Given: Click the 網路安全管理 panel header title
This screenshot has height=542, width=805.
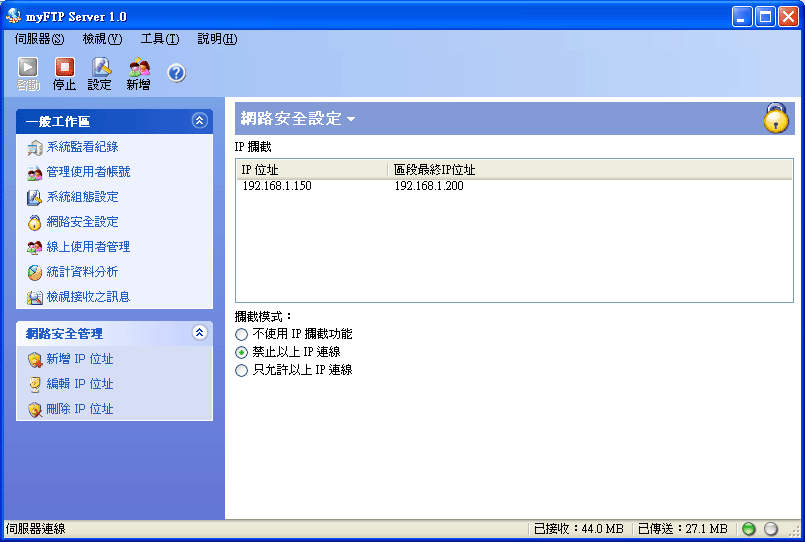Looking at the screenshot, I should tap(64, 334).
